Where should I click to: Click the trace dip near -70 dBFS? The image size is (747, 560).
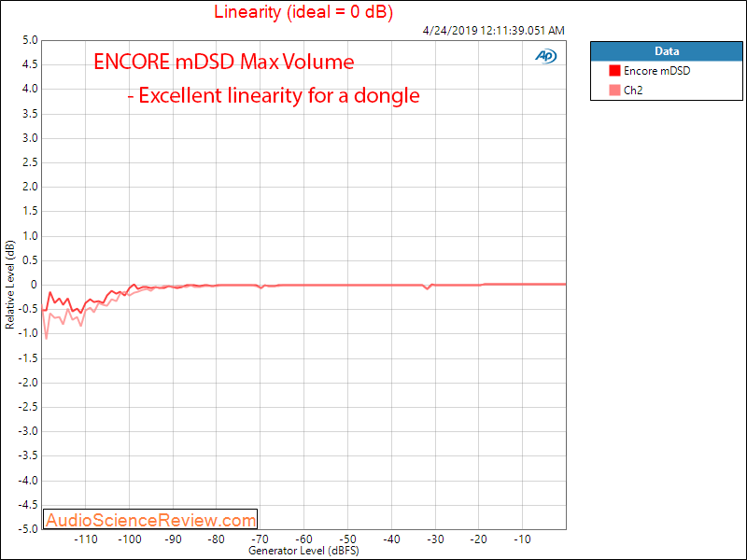261,287
